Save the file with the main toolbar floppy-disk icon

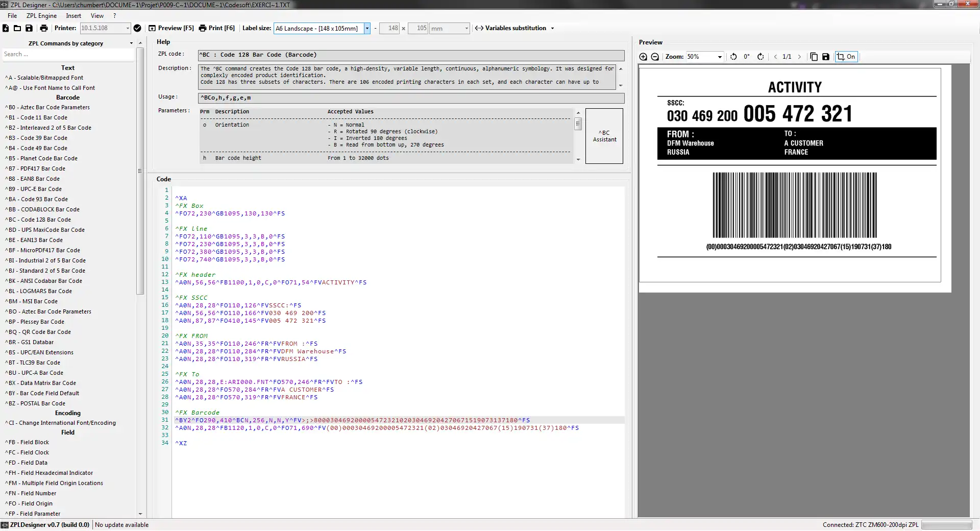tap(29, 28)
